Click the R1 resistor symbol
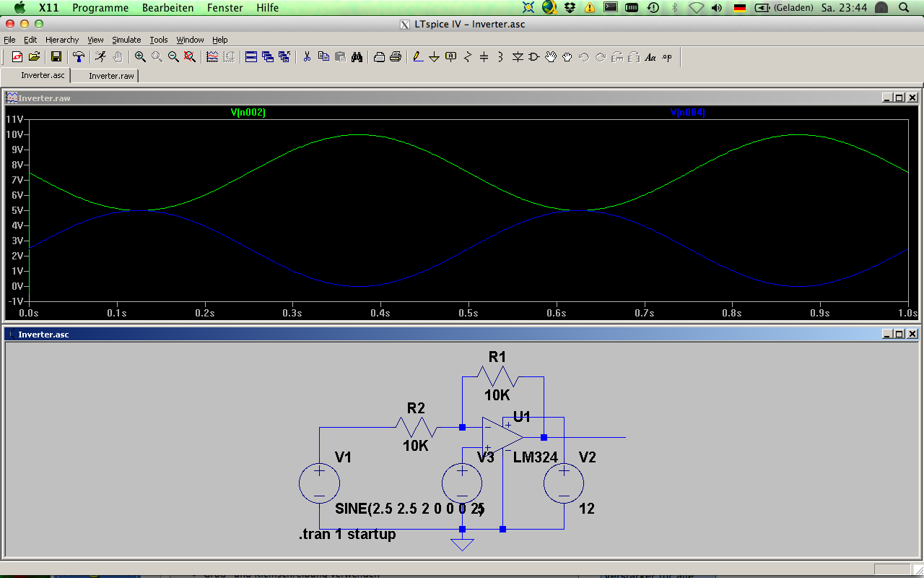 tap(497, 376)
